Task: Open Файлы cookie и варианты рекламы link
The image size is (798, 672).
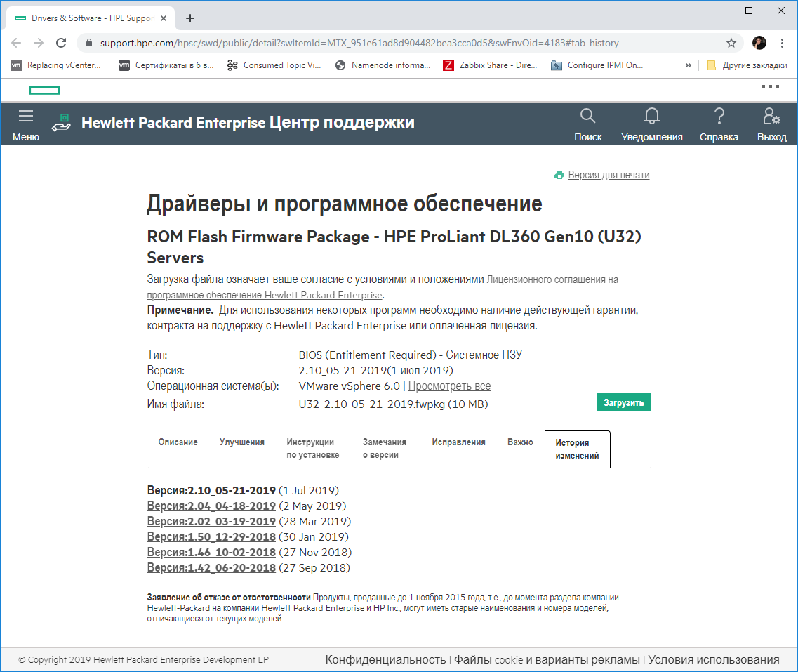Action: point(547,660)
